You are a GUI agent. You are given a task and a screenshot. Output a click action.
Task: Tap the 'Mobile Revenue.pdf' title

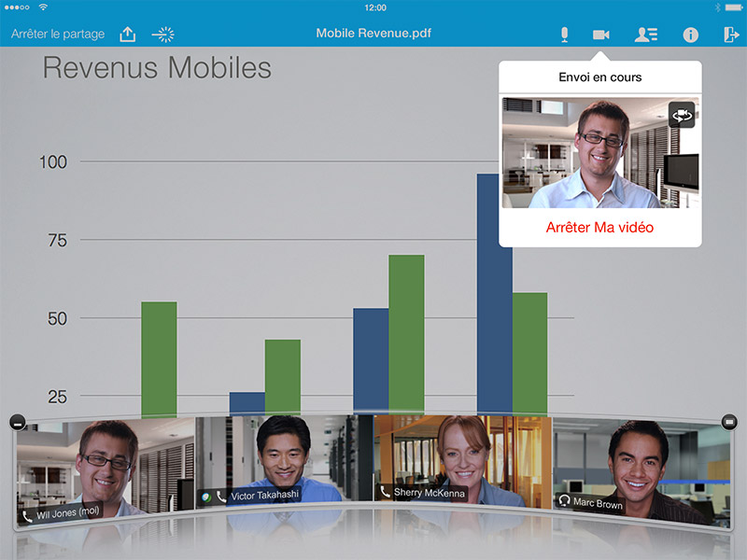point(373,35)
